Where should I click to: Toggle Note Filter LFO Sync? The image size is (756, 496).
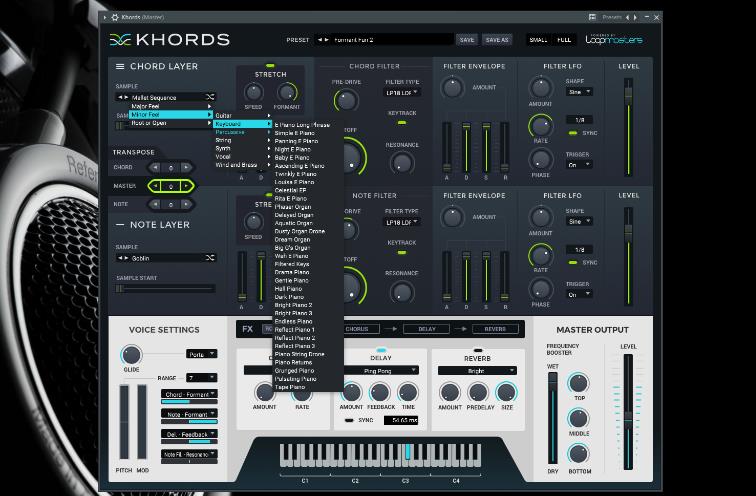573,263
